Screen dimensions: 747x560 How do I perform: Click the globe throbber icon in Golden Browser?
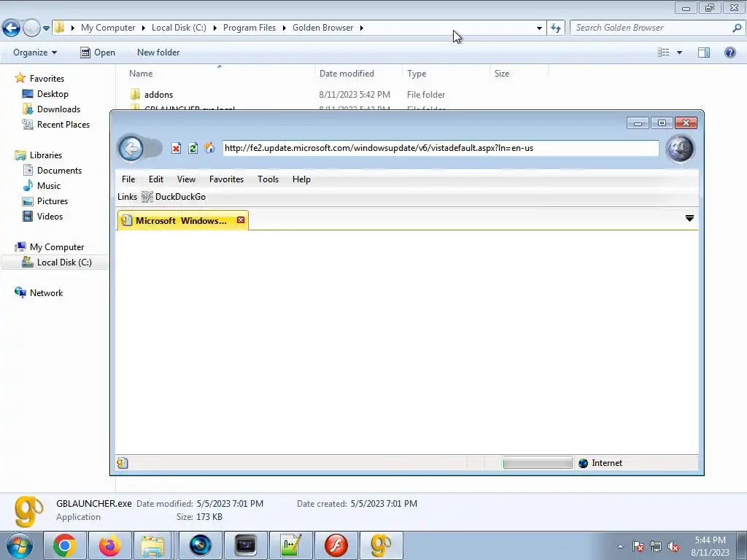[680, 149]
